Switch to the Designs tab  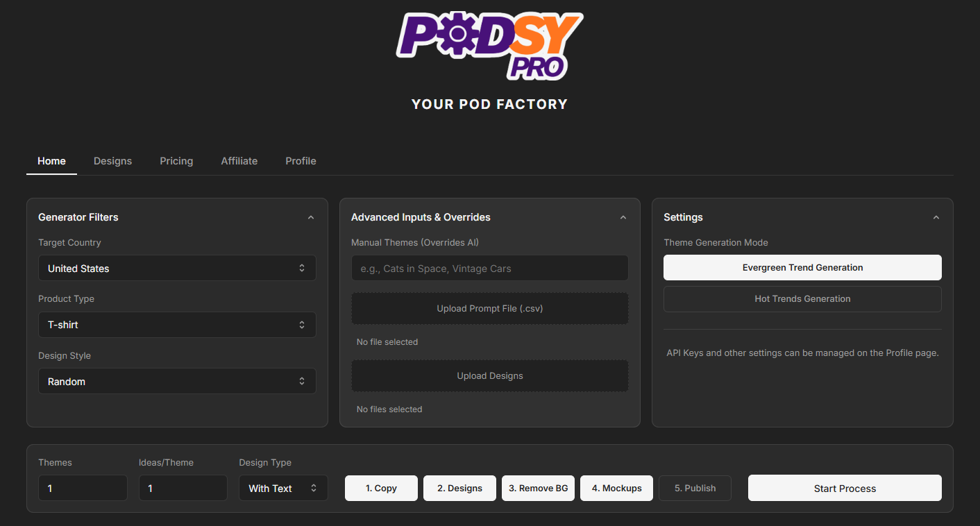pos(112,160)
